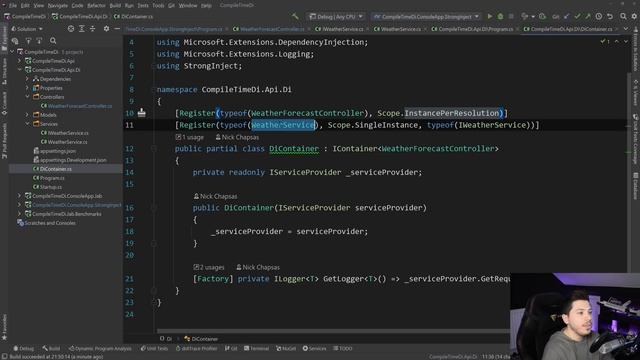Click the Stop square icon in toolbar
This screenshot has height=360, width=640.
pyautogui.click(x=511, y=16)
